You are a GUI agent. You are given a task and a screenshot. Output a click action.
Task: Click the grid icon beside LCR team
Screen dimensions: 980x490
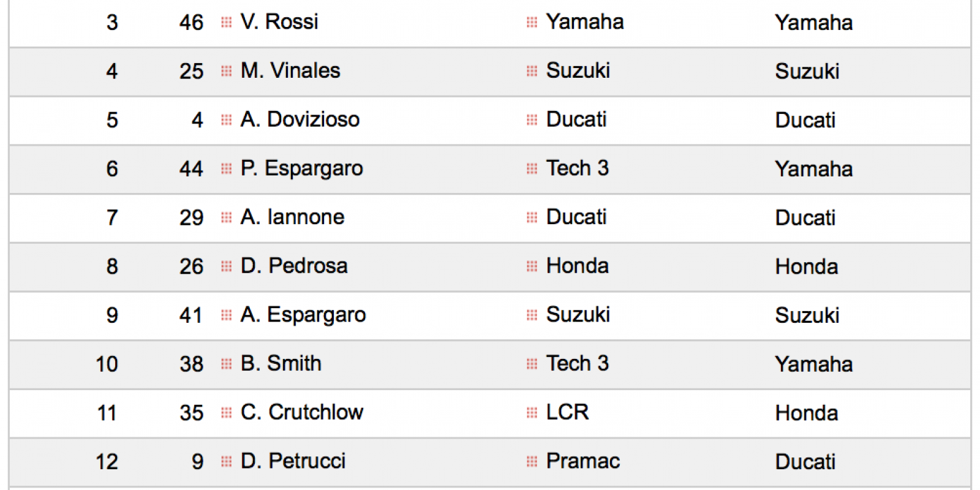coord(532,413)
